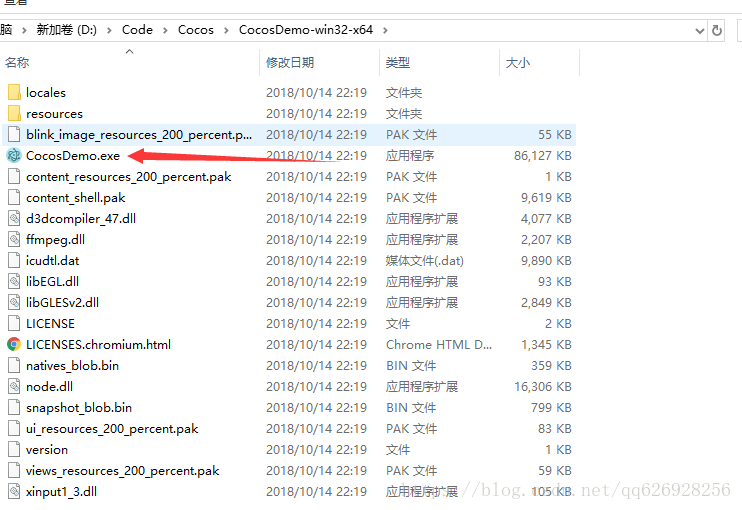Open the address bar history dropdown
Viewport: 742px width, 510px height.
pos(699,31)
